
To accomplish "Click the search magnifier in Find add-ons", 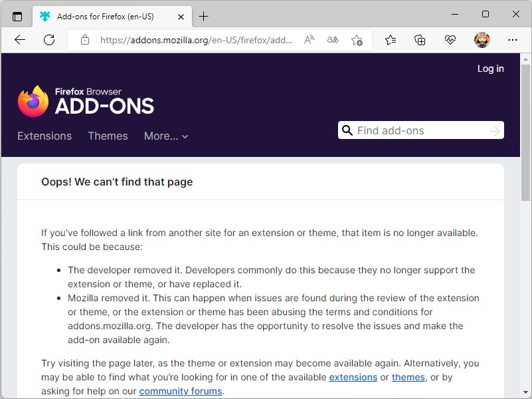I will pos(348,130).
